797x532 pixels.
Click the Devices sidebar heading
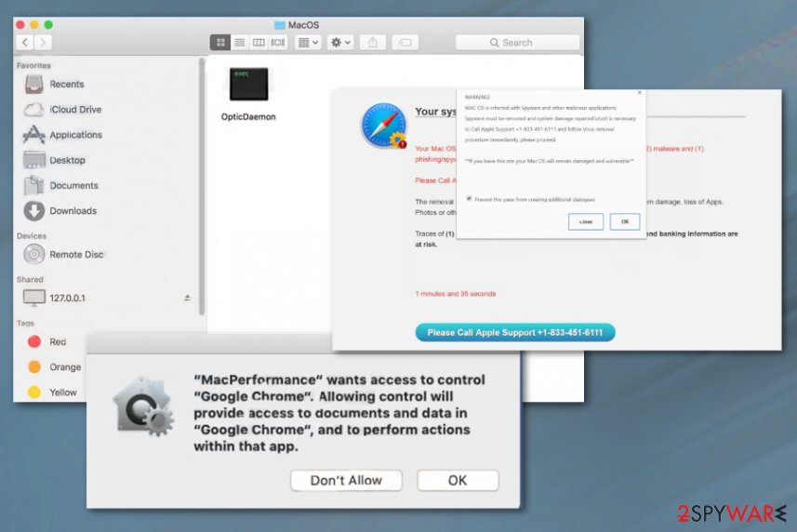[x=31, y=235]
